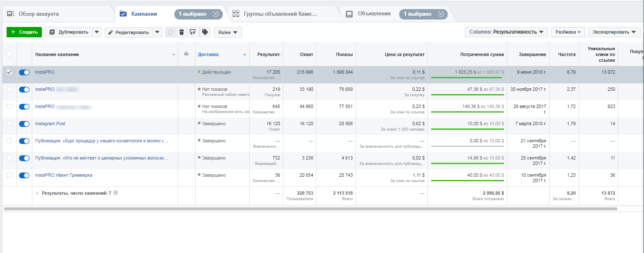Click the Редактировать button
The image size is (644, 253).
[x=129, y=32]
